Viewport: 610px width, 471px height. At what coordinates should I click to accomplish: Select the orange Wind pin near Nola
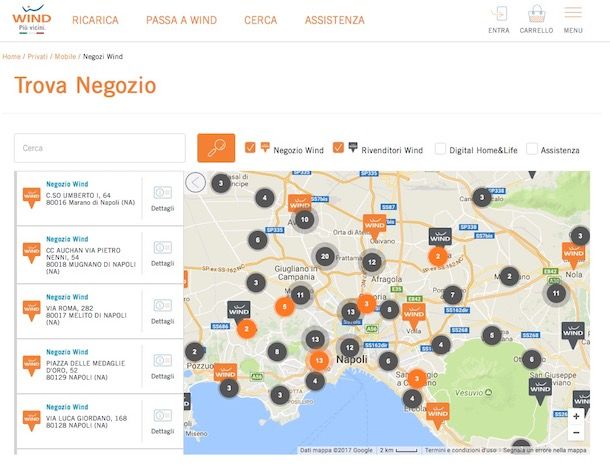pyautogui.click(x=573, y=256)
